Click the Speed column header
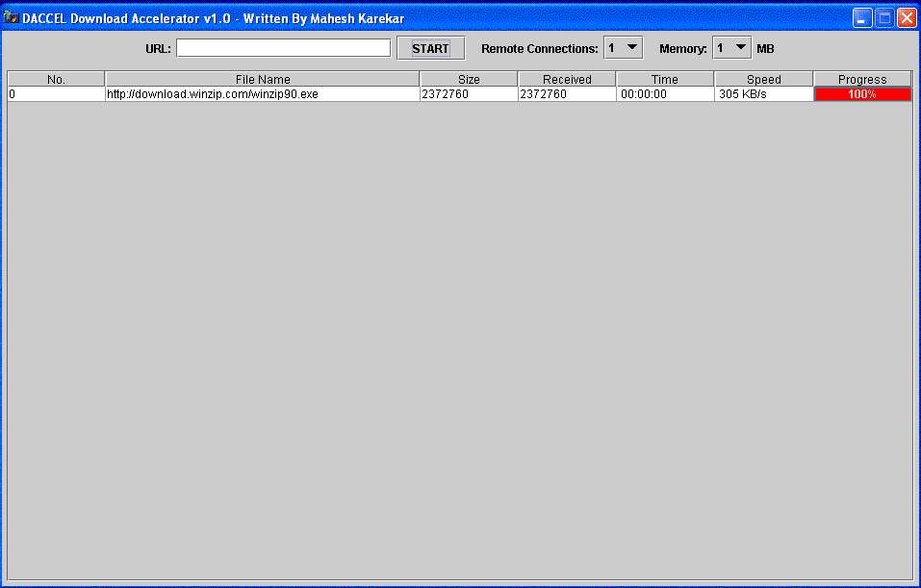 pyautogui.click(x=763, y=79)
